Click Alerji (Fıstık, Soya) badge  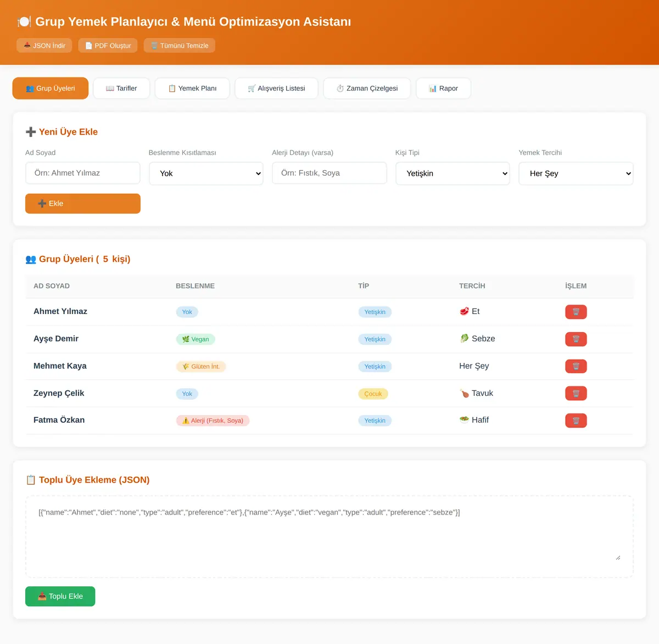[x=213, y=421]
